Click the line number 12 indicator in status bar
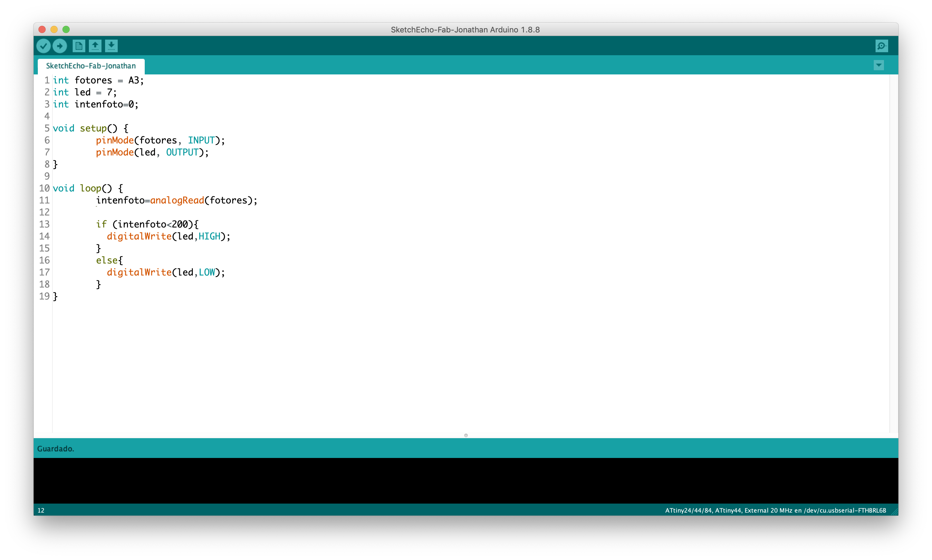 pos(41,510)
